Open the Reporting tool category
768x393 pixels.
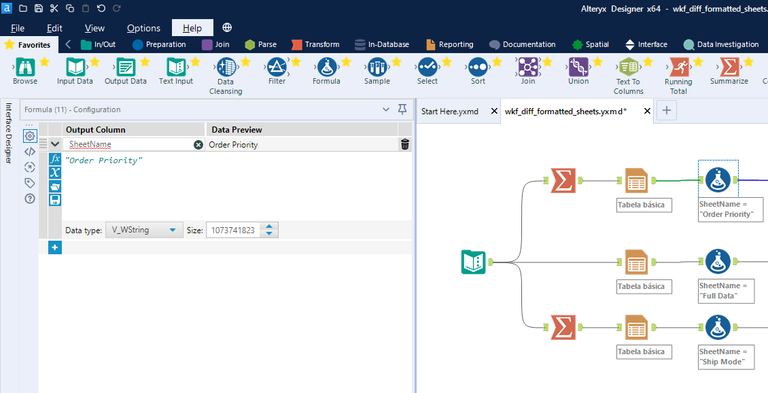(450, 45)
